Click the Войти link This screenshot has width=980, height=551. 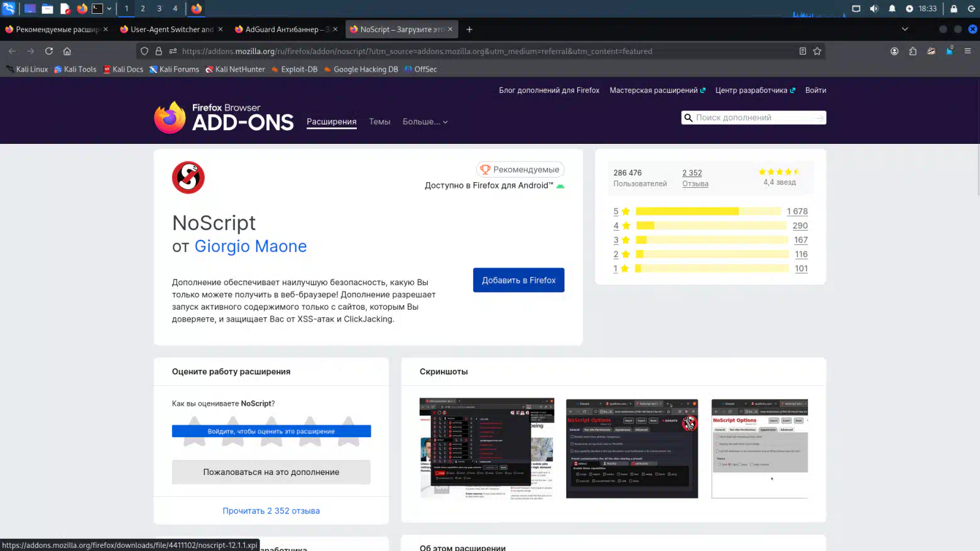tap(815, 90)
